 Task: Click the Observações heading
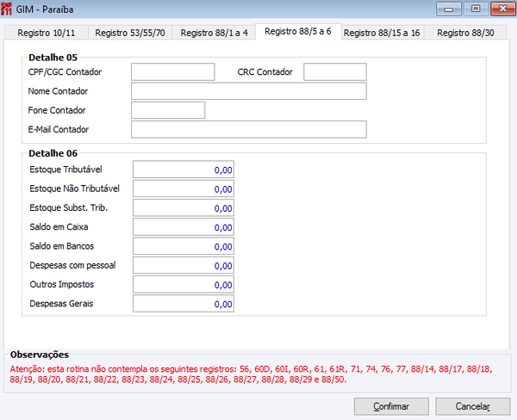(40, 355)
